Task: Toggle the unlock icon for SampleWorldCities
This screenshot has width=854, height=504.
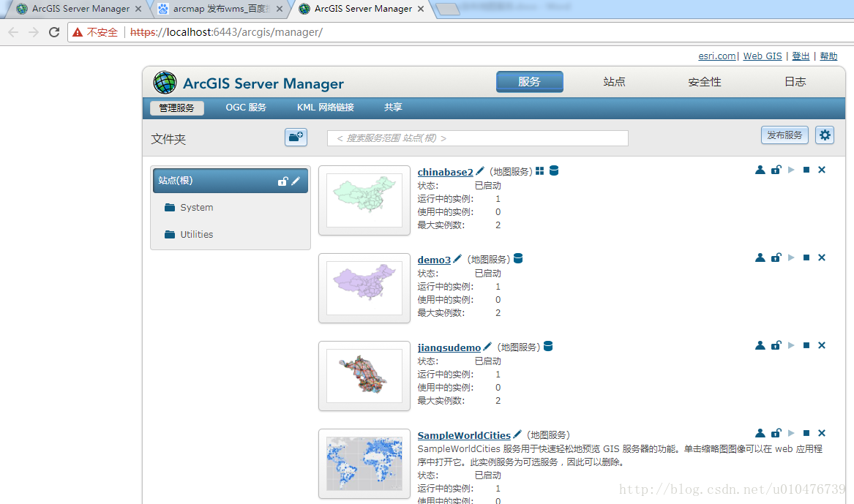Action: pos(776,433)
